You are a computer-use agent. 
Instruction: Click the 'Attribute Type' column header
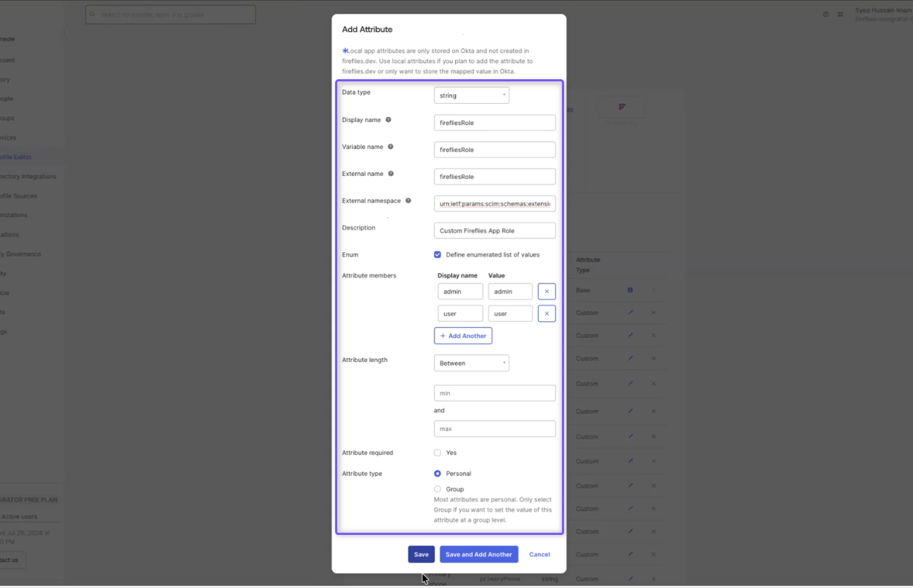[588, 265]
